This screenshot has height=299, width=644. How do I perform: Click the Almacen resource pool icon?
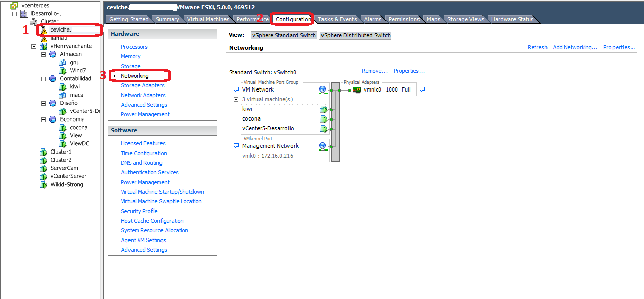pos(53,54)
